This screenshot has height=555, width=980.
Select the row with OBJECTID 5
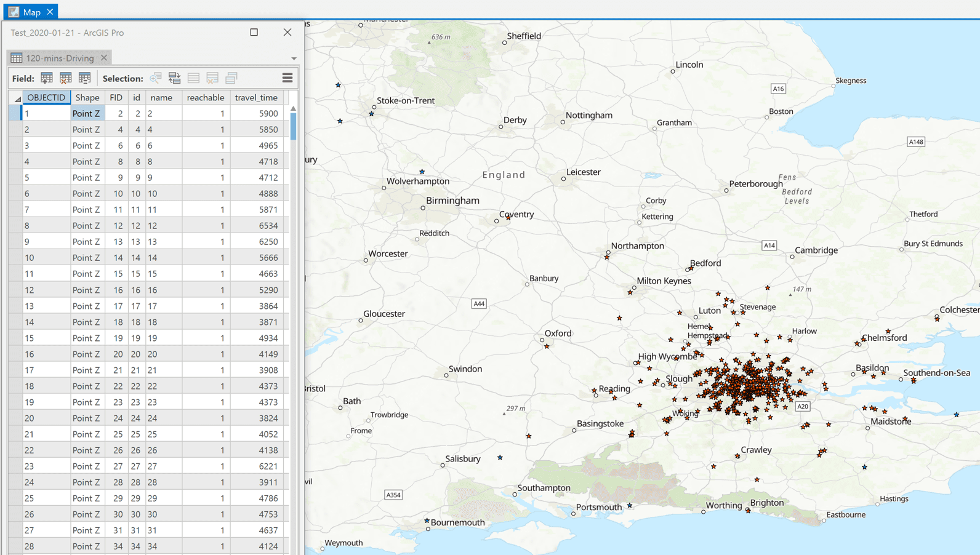click(15, 178)
